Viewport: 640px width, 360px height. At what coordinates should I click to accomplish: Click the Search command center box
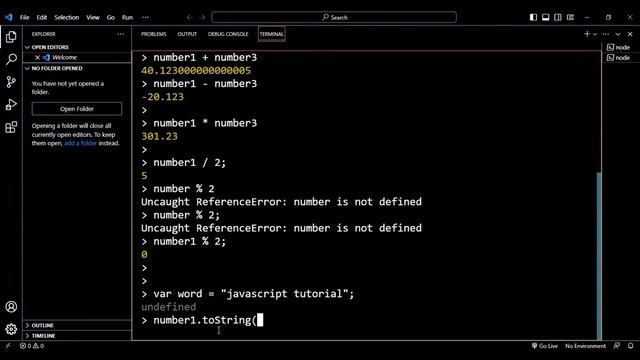point(334,17)
